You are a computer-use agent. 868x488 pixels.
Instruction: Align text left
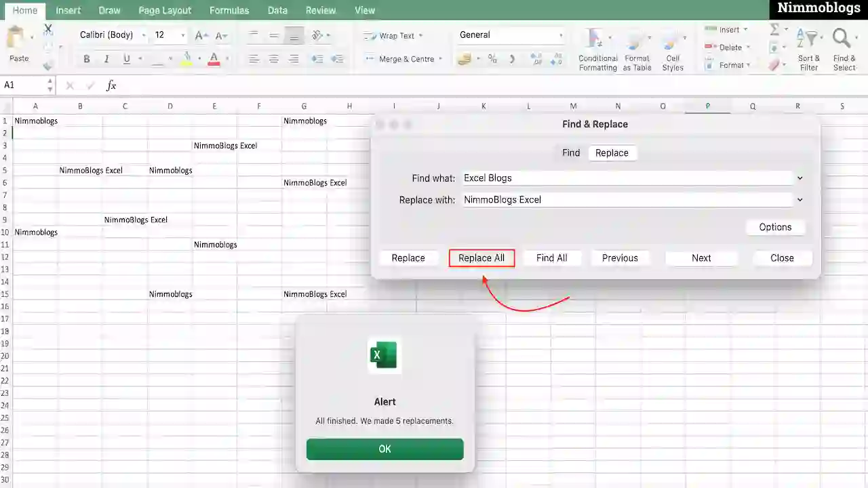pyautogui.click(x=254, y=59)
